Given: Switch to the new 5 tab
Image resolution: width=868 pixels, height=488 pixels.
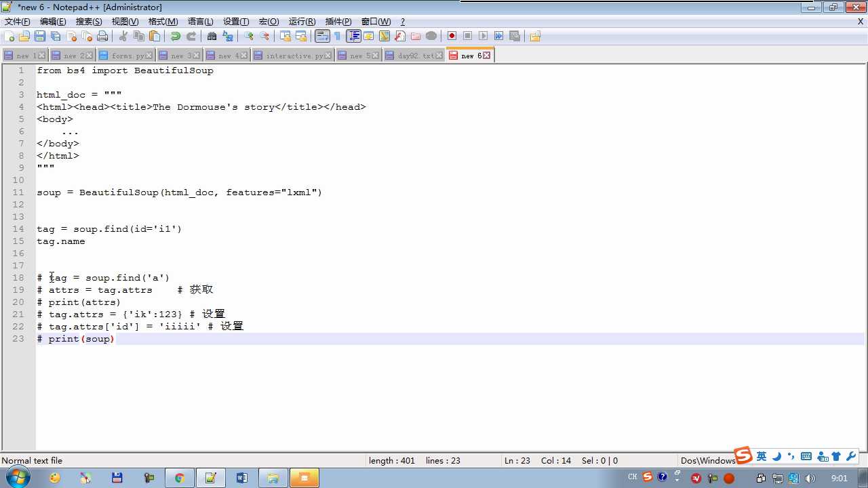Looking at the screenshot, I should tap(359, 56).
